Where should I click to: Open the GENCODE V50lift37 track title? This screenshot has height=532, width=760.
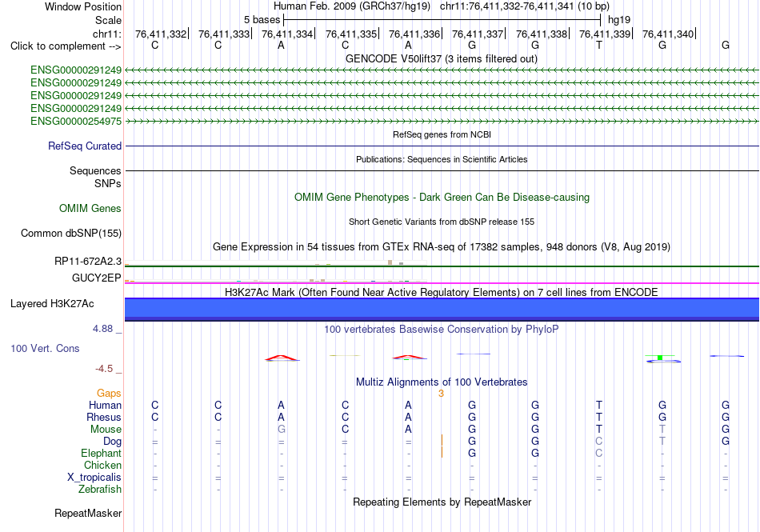[441, 58]
